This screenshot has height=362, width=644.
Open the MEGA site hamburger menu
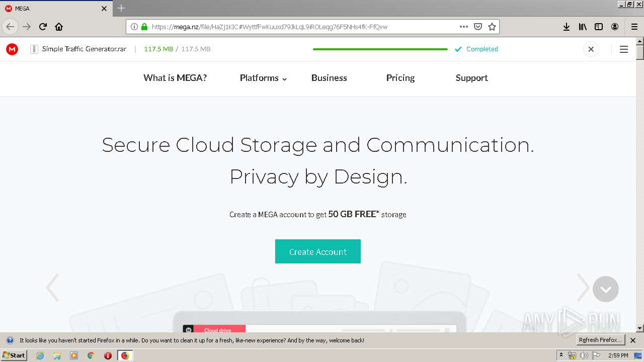[624, 49]
